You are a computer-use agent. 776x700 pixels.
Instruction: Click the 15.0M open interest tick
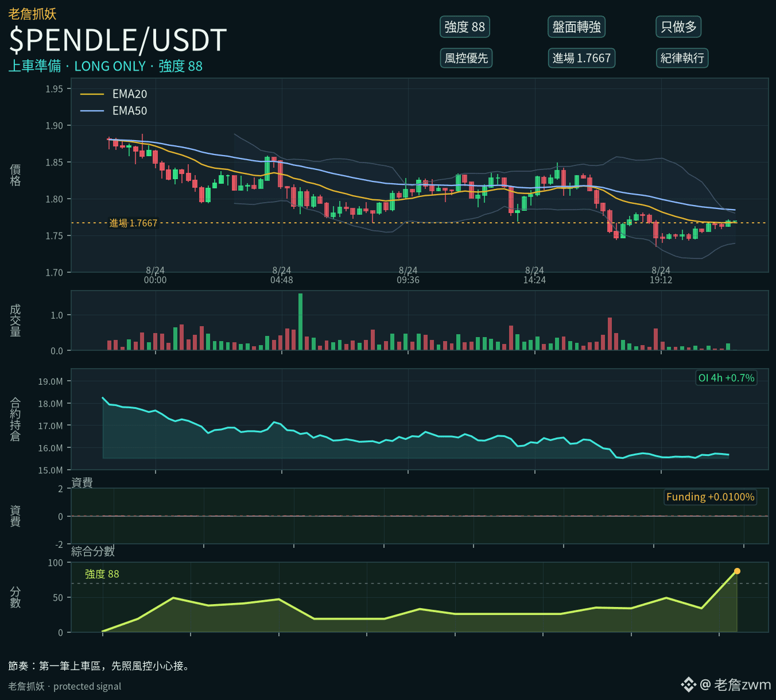[51, 470]
